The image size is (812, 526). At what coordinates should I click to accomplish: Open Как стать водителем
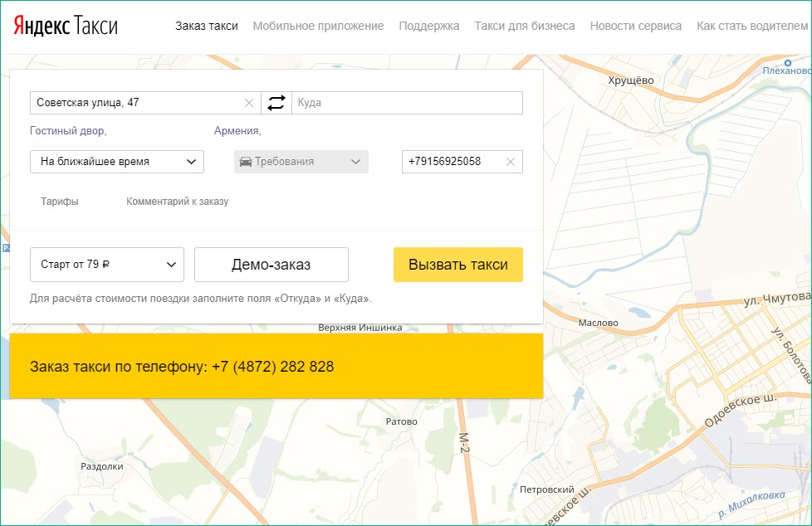[752, 26]
